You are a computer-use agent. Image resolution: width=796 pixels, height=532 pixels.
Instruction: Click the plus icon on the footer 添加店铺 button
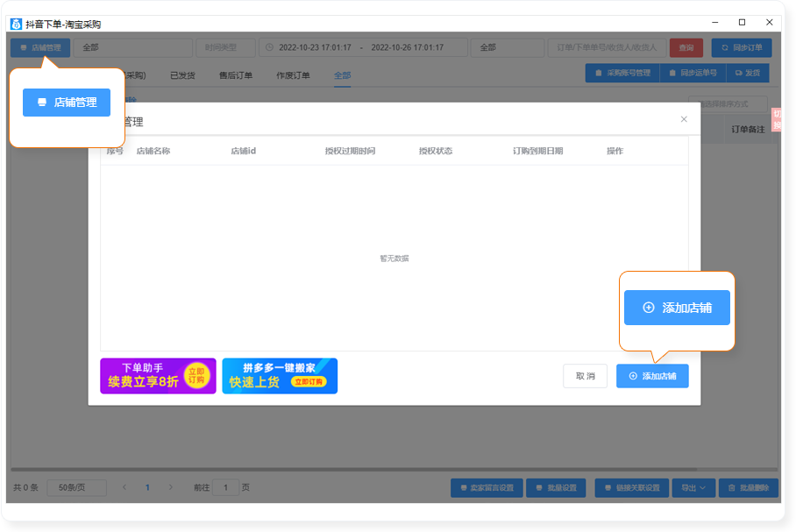633,376
